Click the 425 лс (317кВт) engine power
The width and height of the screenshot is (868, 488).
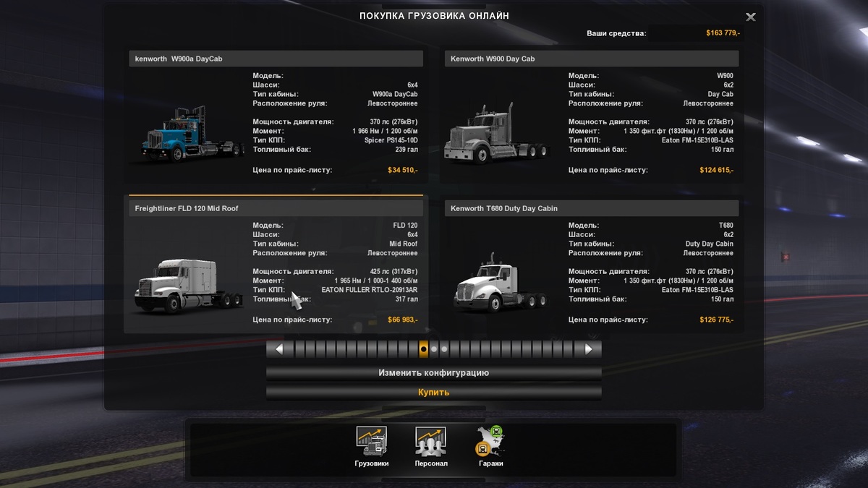point(393,272)
